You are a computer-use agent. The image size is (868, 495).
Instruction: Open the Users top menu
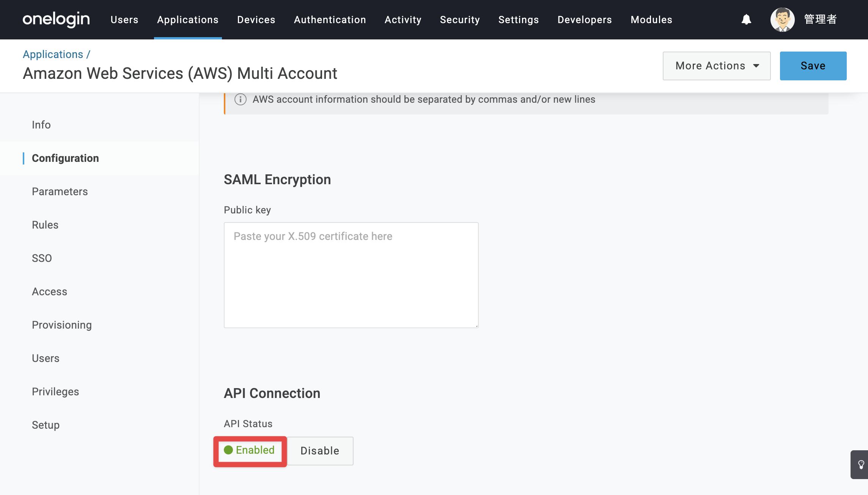pos(124,20)
